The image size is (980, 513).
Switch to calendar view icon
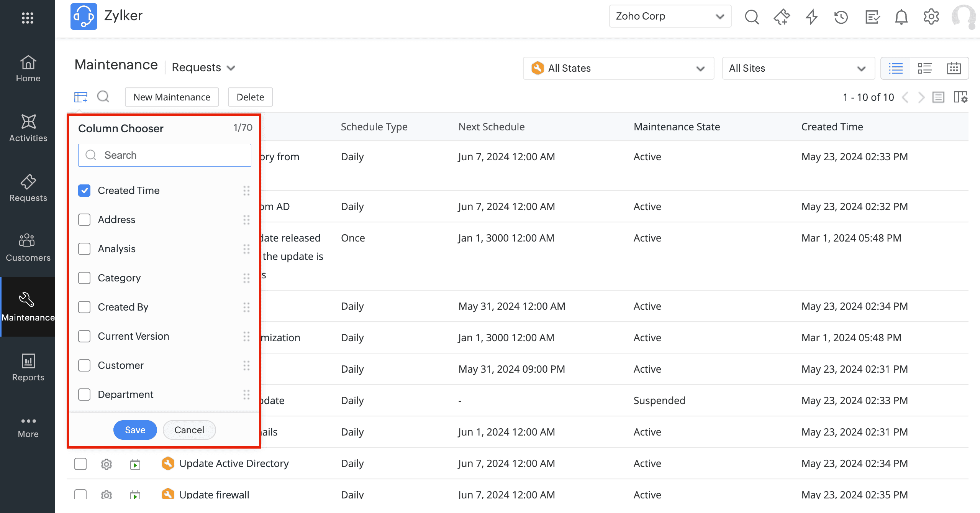point(954,68)
